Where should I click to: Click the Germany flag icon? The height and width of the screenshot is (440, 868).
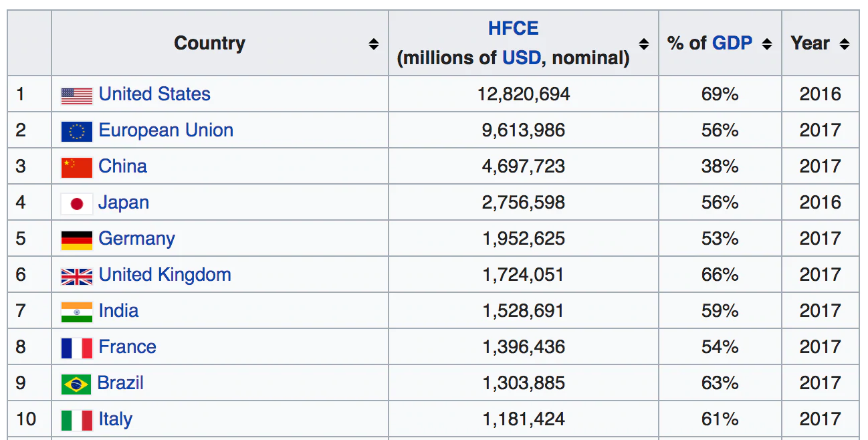[77, 239]
